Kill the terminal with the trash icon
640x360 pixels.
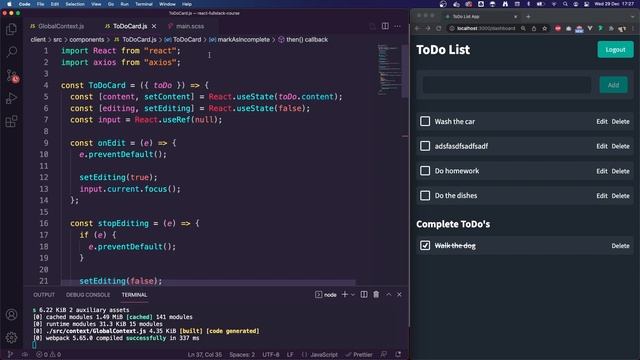point(376,294)
